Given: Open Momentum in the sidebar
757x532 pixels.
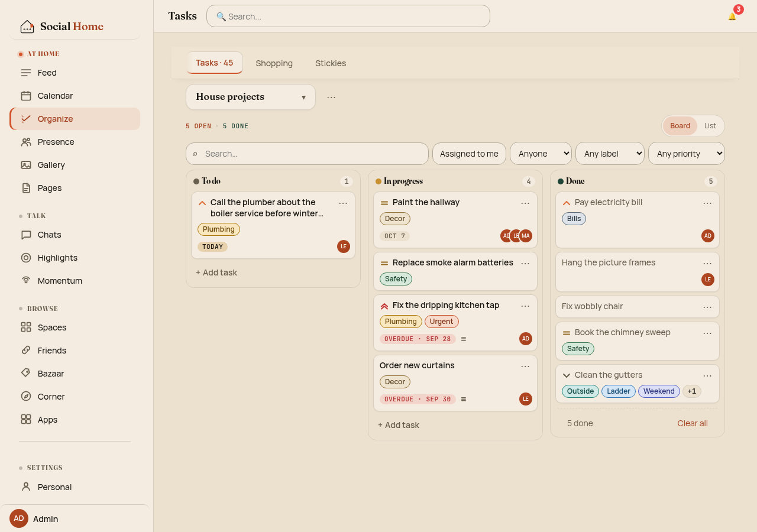Looking at the screenshot, I should click(75, 281).
